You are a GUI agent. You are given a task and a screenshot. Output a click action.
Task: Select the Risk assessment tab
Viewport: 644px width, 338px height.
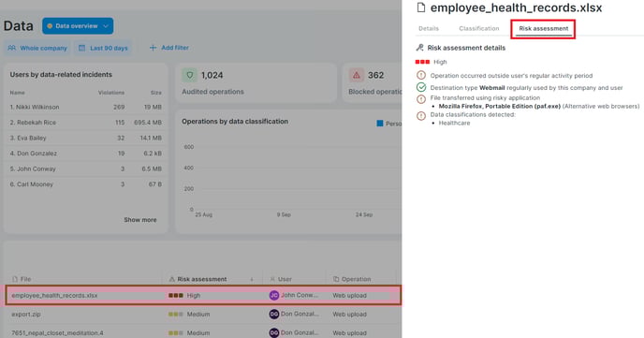point(543,29)
